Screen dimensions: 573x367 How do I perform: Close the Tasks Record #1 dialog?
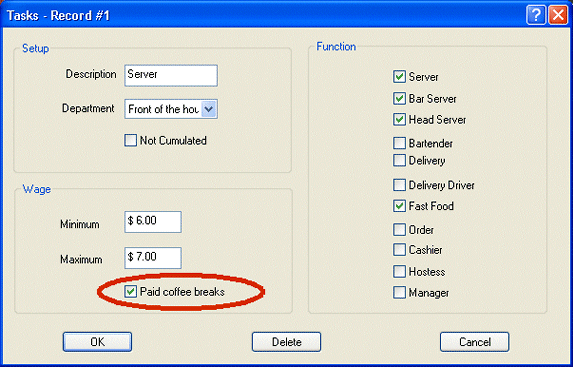[558, 16]
